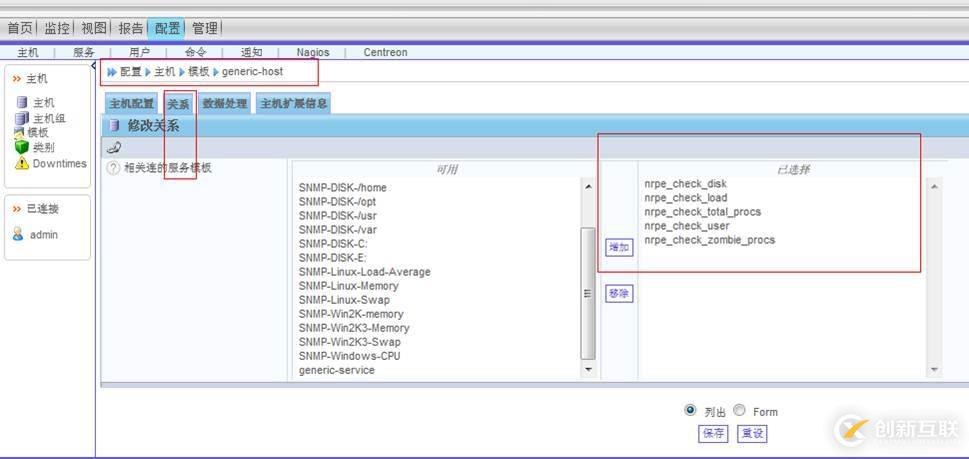Open the 报告 reports menu
The height and width of the screenshot is (459, 969).
[131, 28]
